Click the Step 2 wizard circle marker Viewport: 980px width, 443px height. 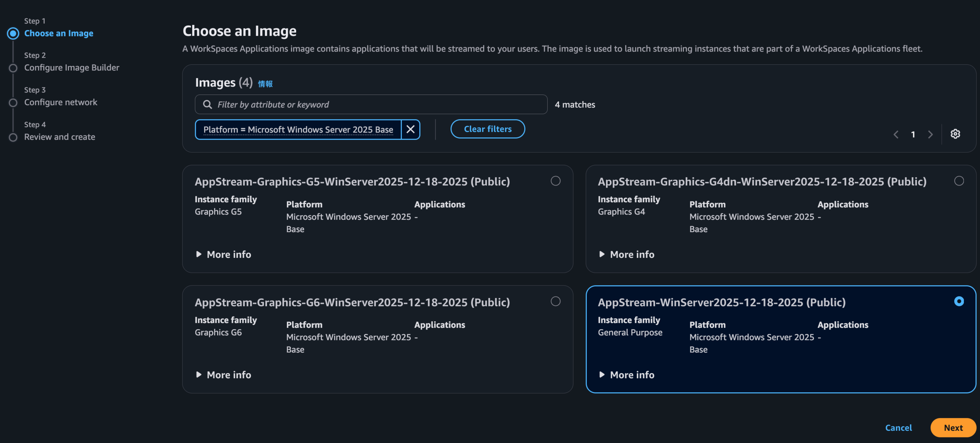click(13, 68)
